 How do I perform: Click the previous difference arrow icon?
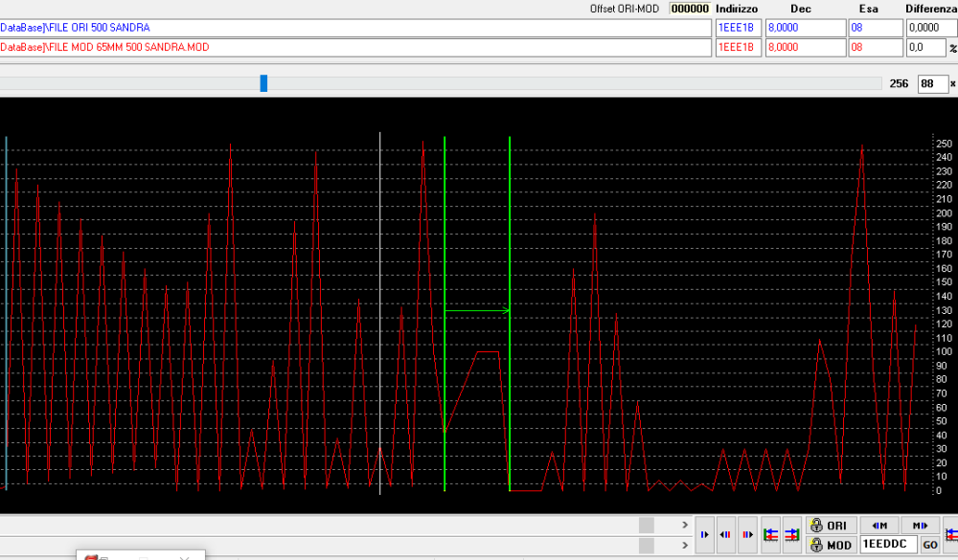coord(725,535)
